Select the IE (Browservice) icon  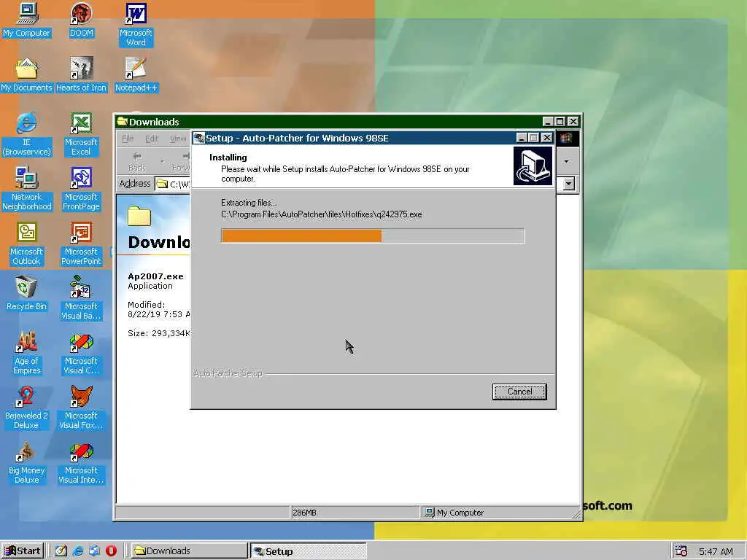(27, 134)
